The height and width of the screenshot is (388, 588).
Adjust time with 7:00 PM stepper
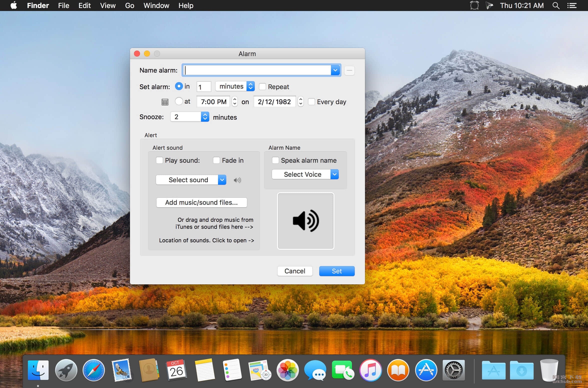[234, 102]
